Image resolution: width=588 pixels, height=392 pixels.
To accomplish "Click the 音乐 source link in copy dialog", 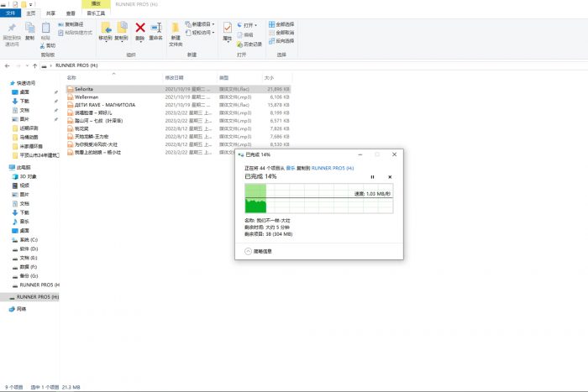I will tap(291, 168).
